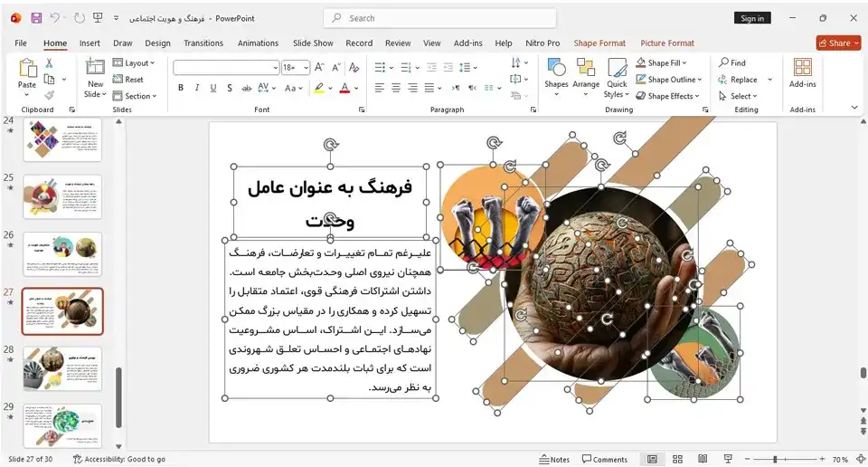Toggle text Shadow formatting
868x467 pixels.
pos(229,88)
